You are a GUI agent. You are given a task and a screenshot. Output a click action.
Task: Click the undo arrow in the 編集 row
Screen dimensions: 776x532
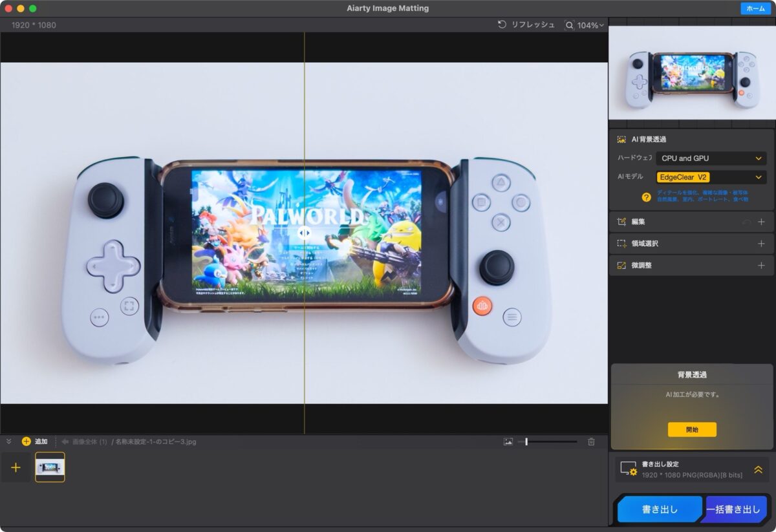pyautogui.click(x=747, y=222)
